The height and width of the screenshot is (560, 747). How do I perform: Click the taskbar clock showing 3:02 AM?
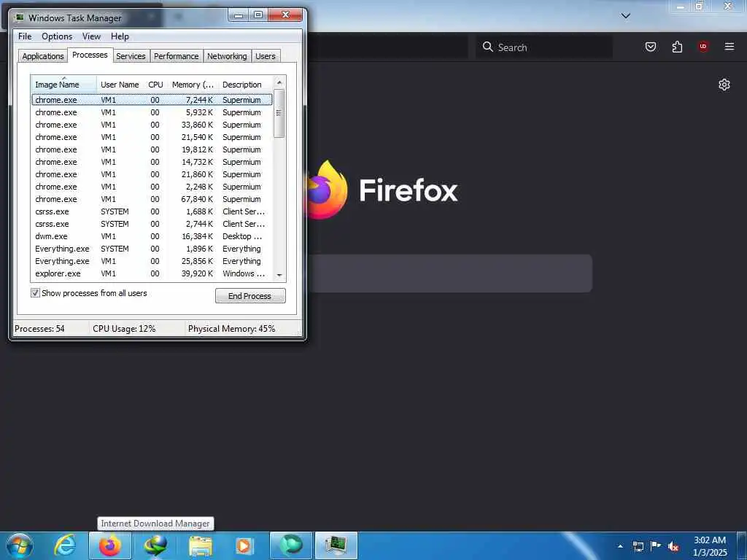pyautogui.click(x=710, y=546)
